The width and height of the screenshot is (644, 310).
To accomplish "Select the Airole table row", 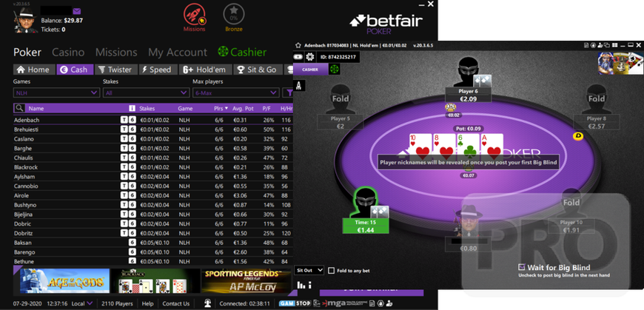I will 152,195.
